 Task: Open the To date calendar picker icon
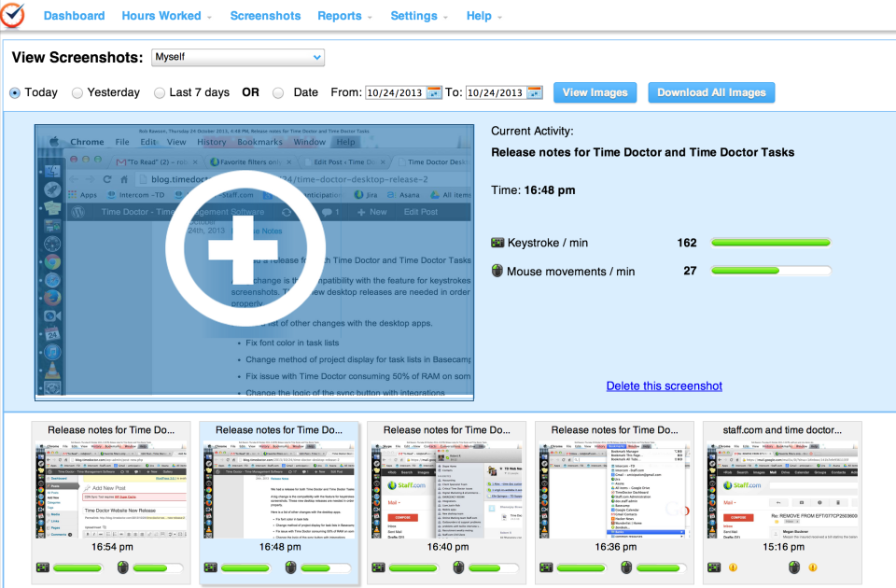pyautogui.click(x=535, y=92)
